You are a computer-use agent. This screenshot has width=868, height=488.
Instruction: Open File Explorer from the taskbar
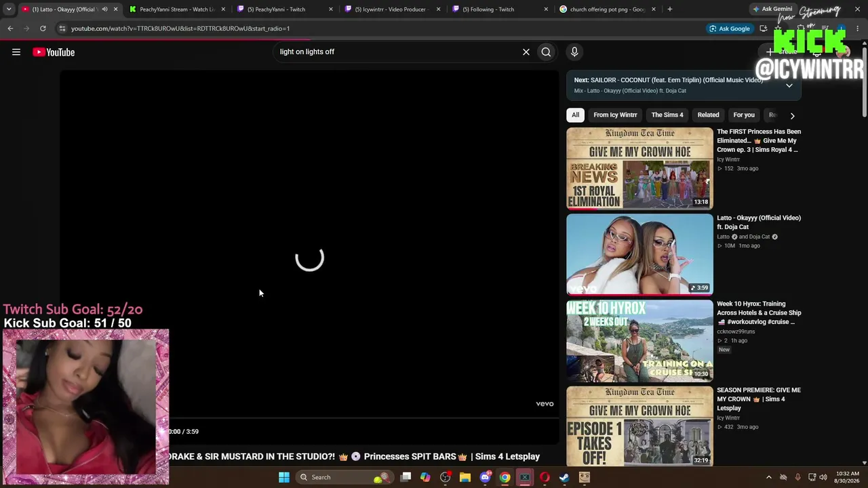pyautogui.click(x=465, y=477)
